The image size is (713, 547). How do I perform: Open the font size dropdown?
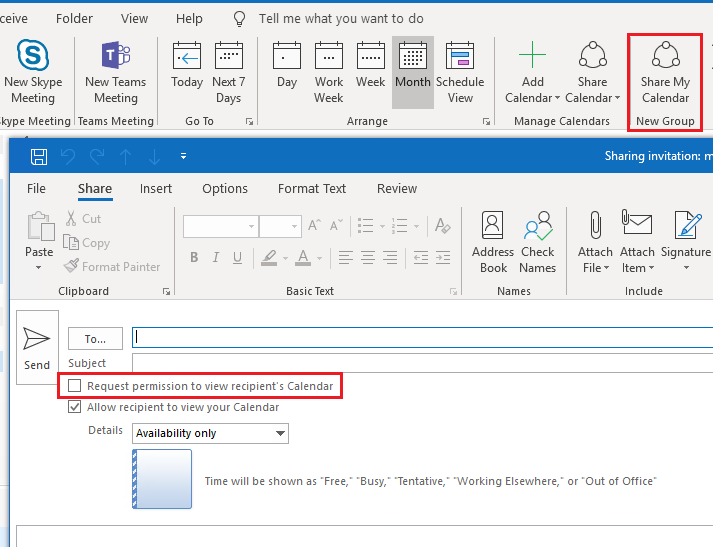pos(294,226)
